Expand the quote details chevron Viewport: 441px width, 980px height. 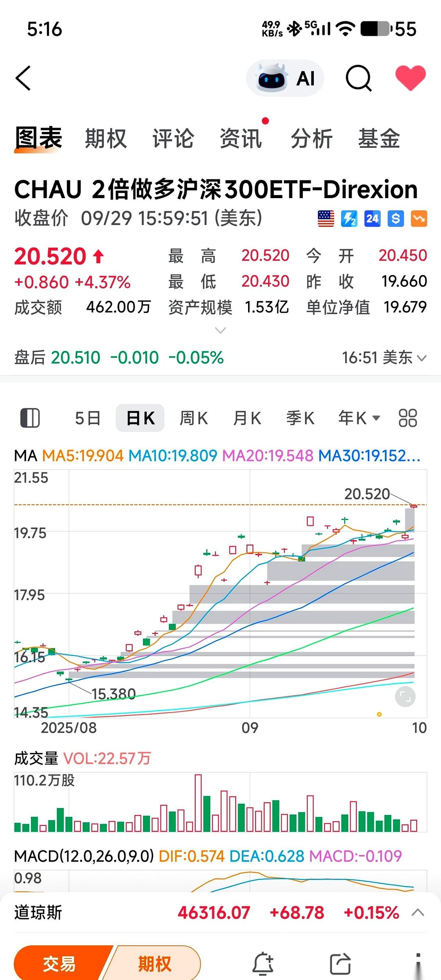pos(220,330)
